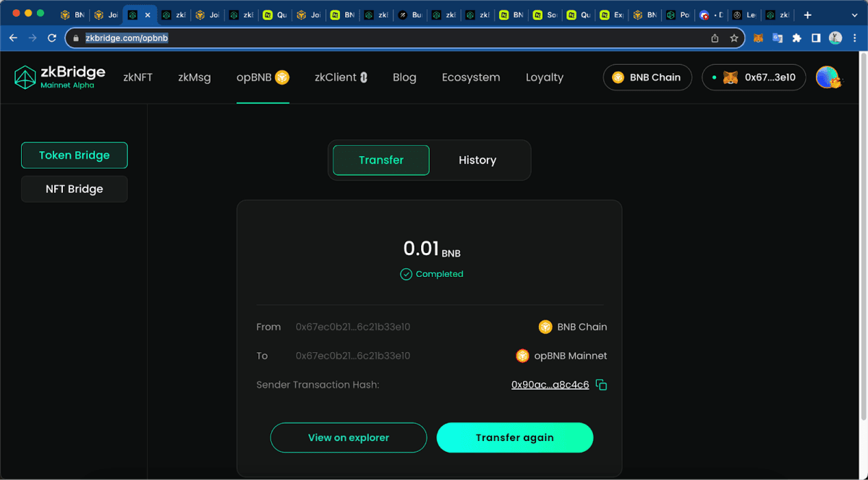Screen dimensions: 868x480
Task: Switch to the Transfer tab
Action: tap(381, 160)
